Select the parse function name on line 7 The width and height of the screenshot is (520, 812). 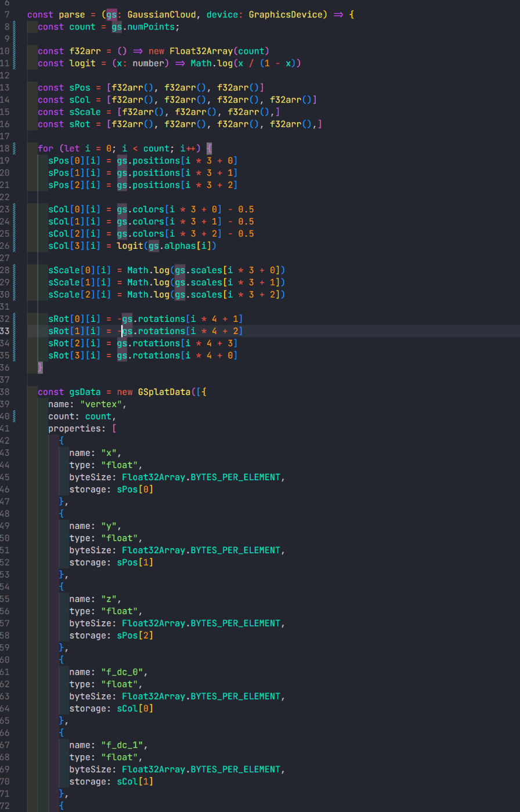tap(72, 14)
